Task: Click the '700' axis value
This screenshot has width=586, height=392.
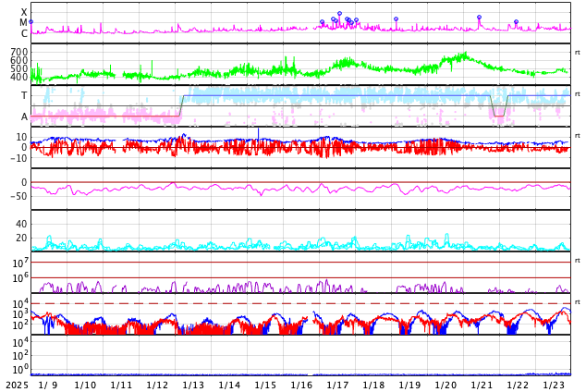Action: [19, 52]
